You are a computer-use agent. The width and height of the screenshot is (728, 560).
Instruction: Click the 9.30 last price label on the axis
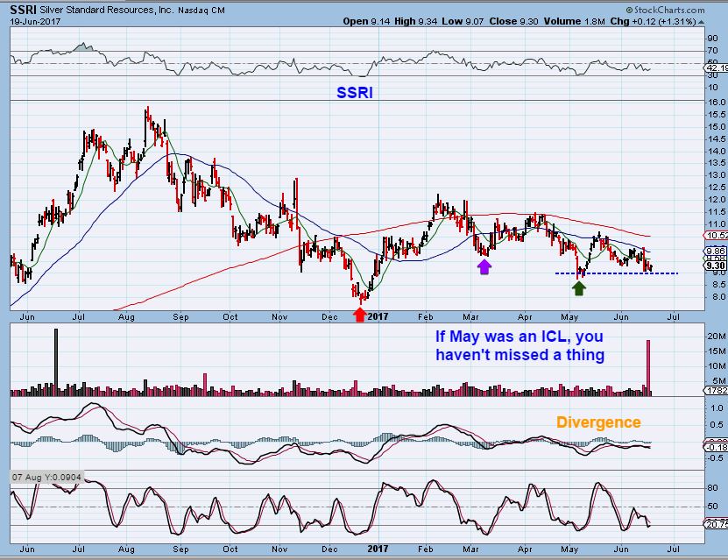tap(716, 266)
